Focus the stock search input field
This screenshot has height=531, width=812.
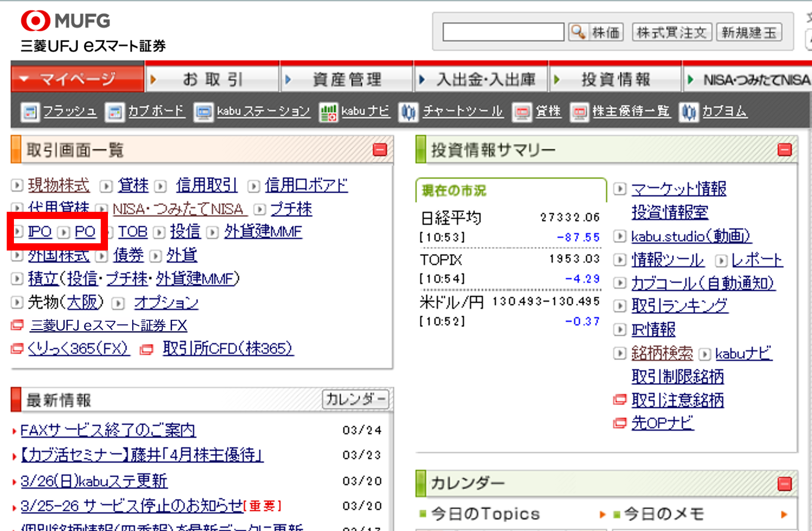click(x=503, y=32)
